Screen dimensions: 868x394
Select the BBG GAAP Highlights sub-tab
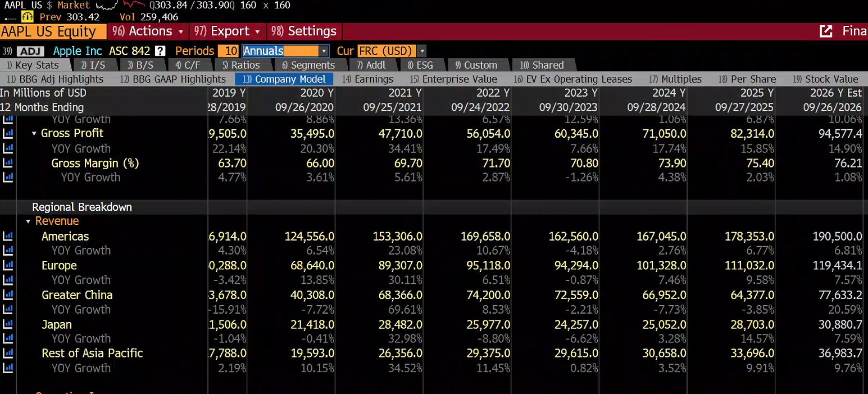173,79
